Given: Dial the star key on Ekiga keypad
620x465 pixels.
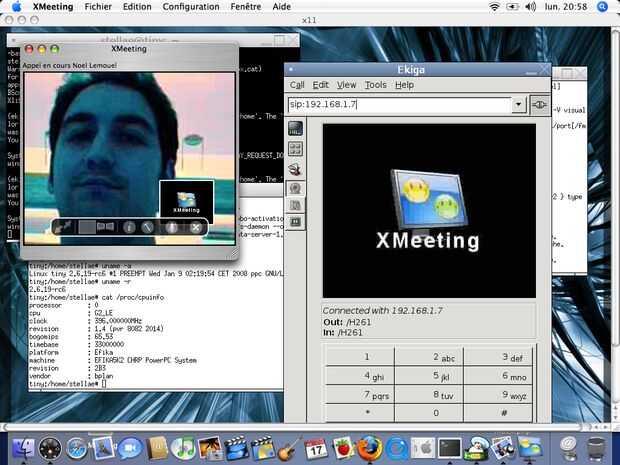Looking at the screenshot, I should (360, 413).
